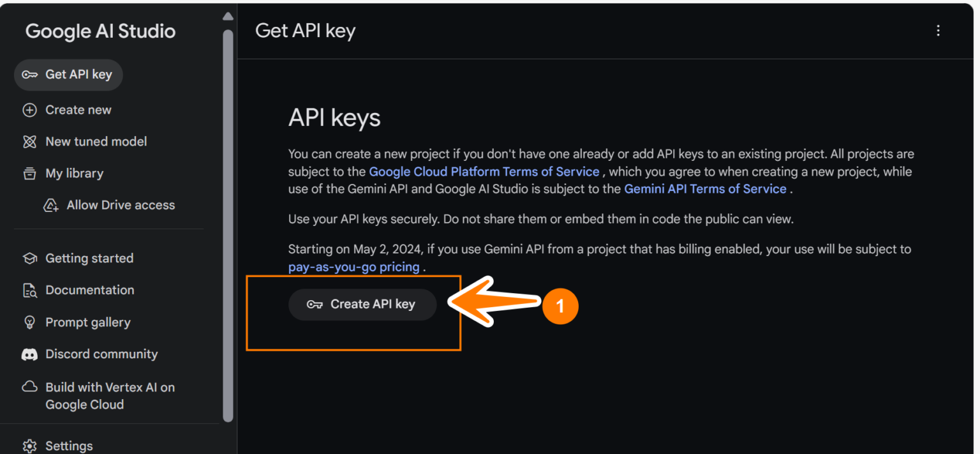Select the Vertex AI cloud icon
This screenshot has width=980, height=454.
pos(30,387)
